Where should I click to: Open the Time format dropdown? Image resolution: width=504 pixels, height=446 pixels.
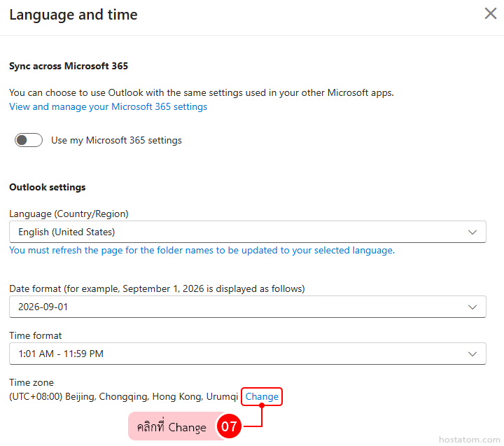(248, 354)
